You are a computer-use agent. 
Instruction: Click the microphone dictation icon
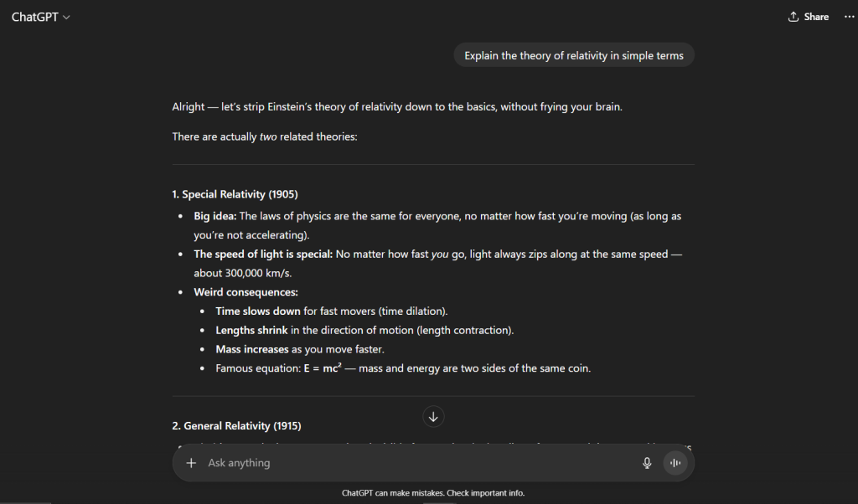pos(647,463)
